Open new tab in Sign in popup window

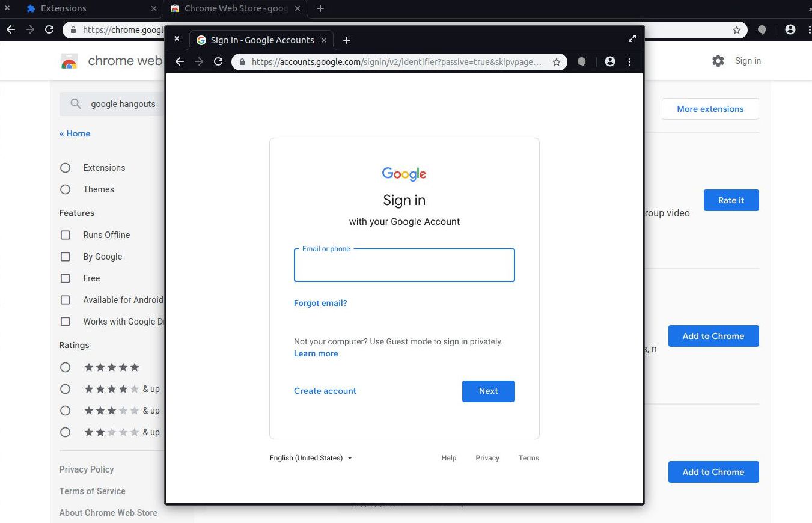tap(347, 40)
